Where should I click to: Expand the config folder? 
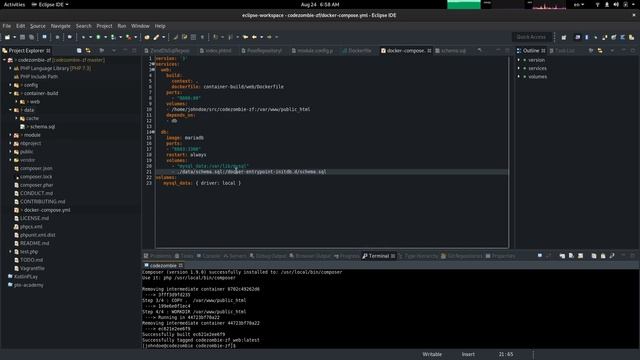coord(11,85)
